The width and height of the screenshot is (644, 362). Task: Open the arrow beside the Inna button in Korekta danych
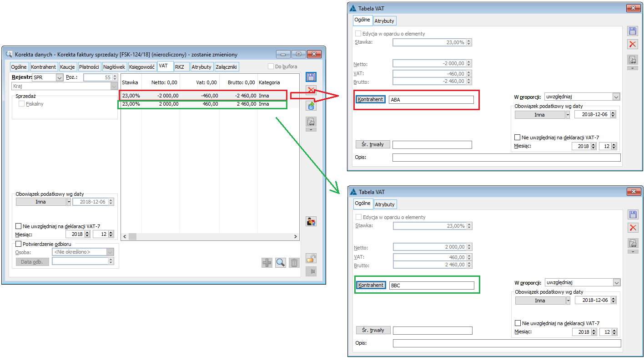69,202
